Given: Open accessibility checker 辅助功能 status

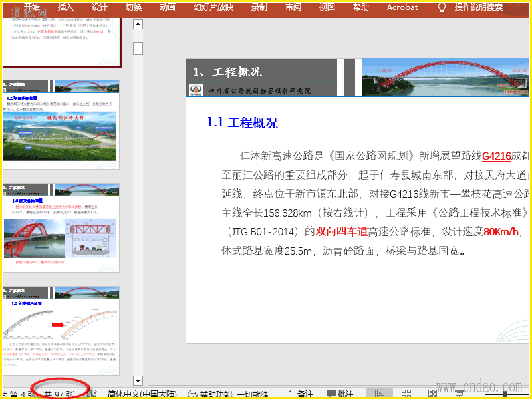Looking at the screenshot, I should (x=228, y=394).
